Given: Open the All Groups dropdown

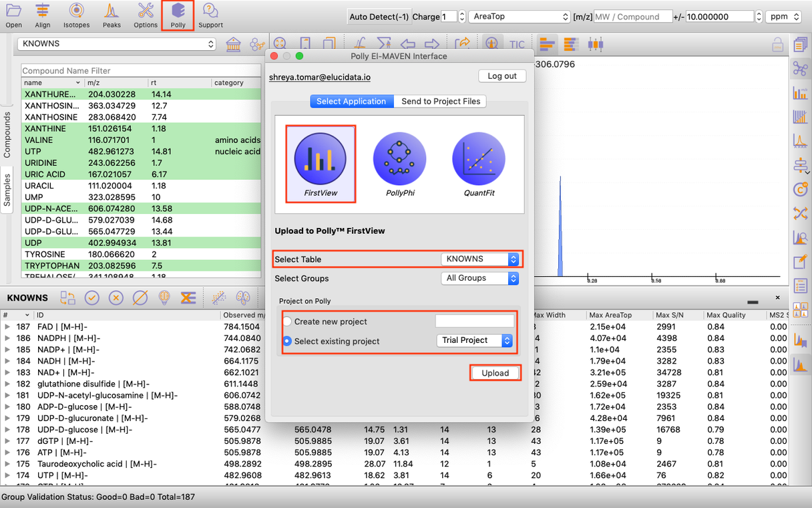Looking at the screenshot, I should 479,278.
